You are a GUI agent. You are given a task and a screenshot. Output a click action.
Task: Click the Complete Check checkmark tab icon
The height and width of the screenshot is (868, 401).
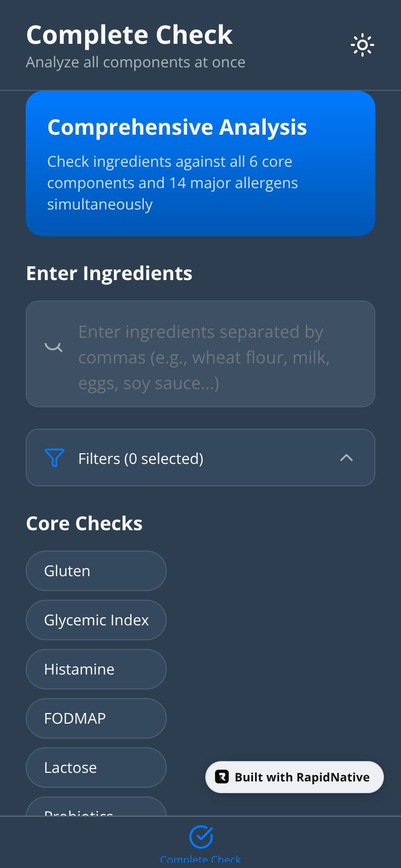(x=201, y=837)
